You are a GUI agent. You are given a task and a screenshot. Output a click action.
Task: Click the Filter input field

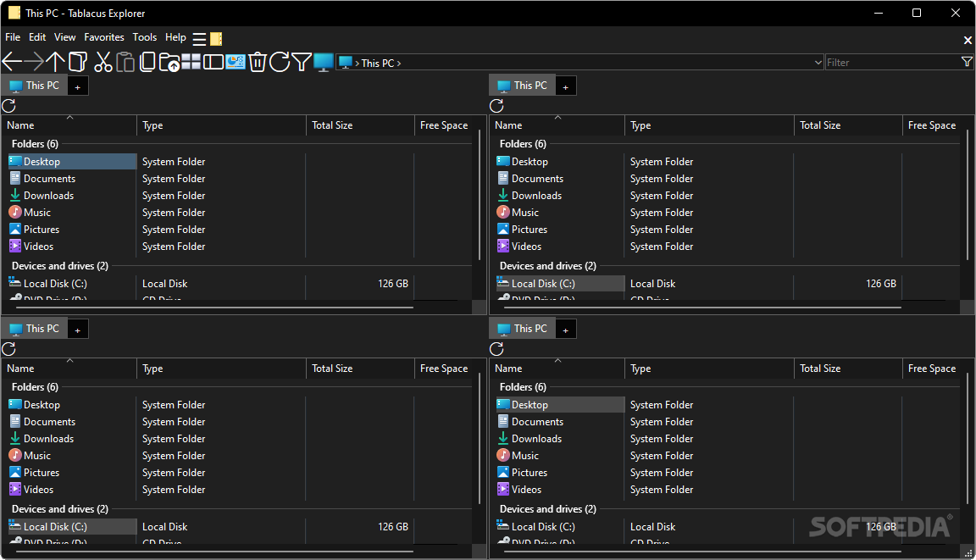click(893, 62)
